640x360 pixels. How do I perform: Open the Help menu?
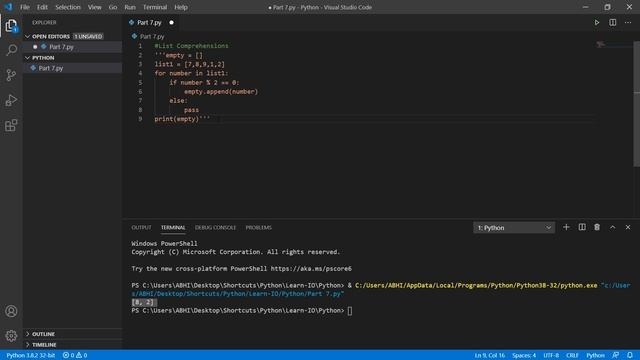[x=181, y=7]
